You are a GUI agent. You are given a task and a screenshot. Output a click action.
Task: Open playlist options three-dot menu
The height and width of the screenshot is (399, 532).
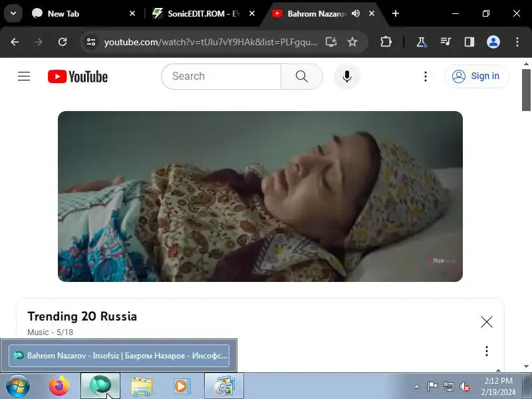click(487, 351)
